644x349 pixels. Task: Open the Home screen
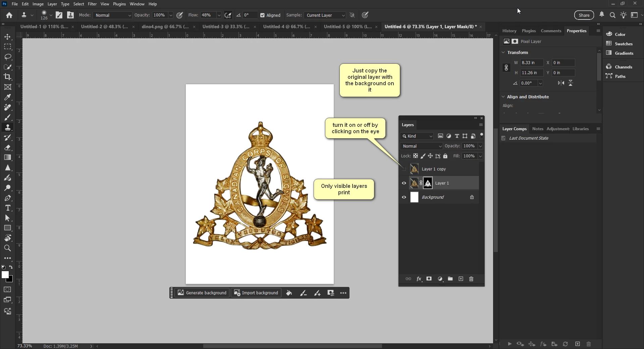9,15
